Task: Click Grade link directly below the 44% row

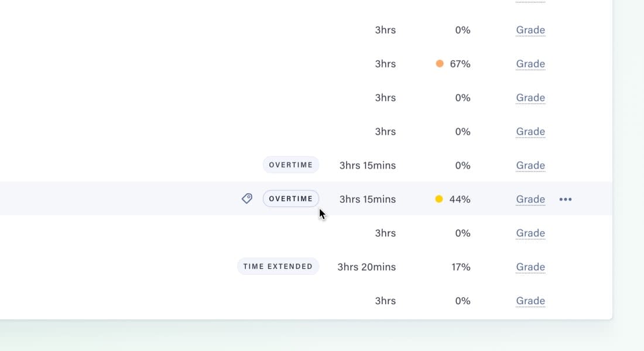Action: (530, 233)
